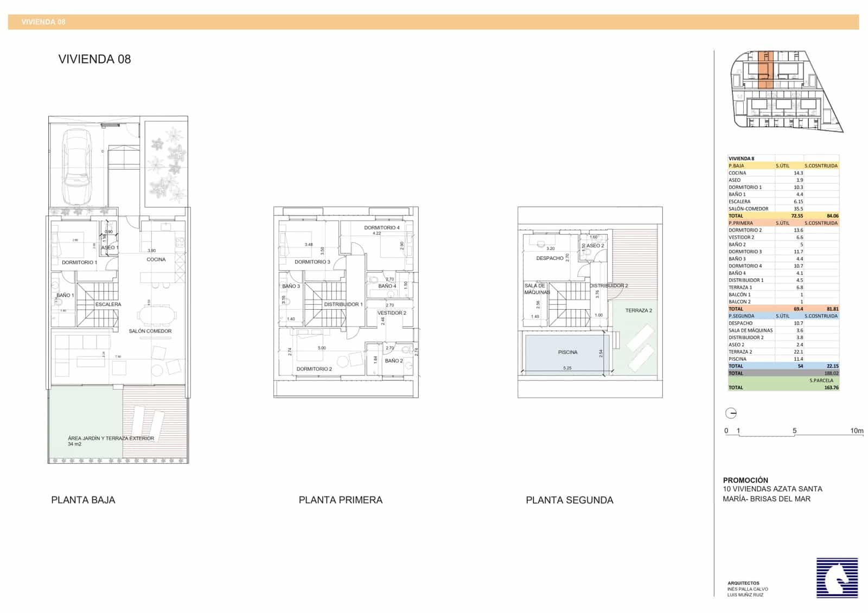
Task: Click the BAÑO 4 room label
Action: pyautogui.click(x=387, y=286)
